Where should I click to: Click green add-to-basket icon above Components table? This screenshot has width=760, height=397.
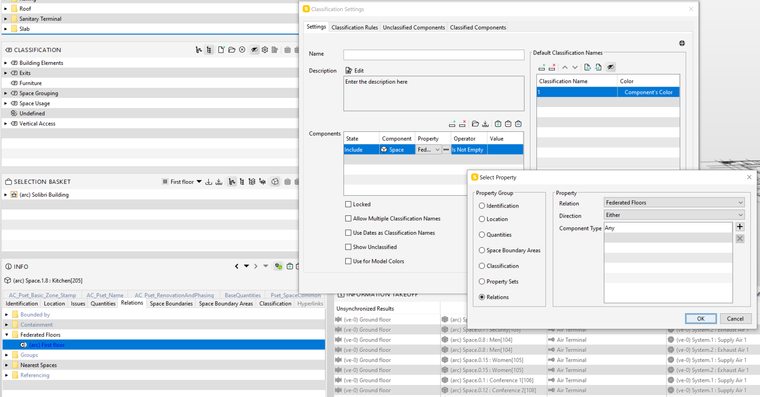pyautogui.click(x=498, y=124)
